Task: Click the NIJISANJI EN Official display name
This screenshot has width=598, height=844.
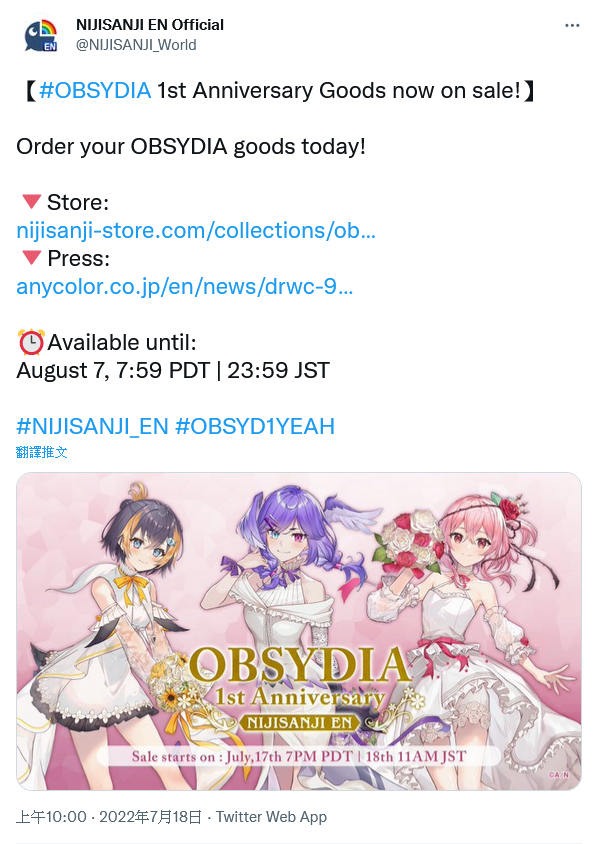Action: click(150, 25)
